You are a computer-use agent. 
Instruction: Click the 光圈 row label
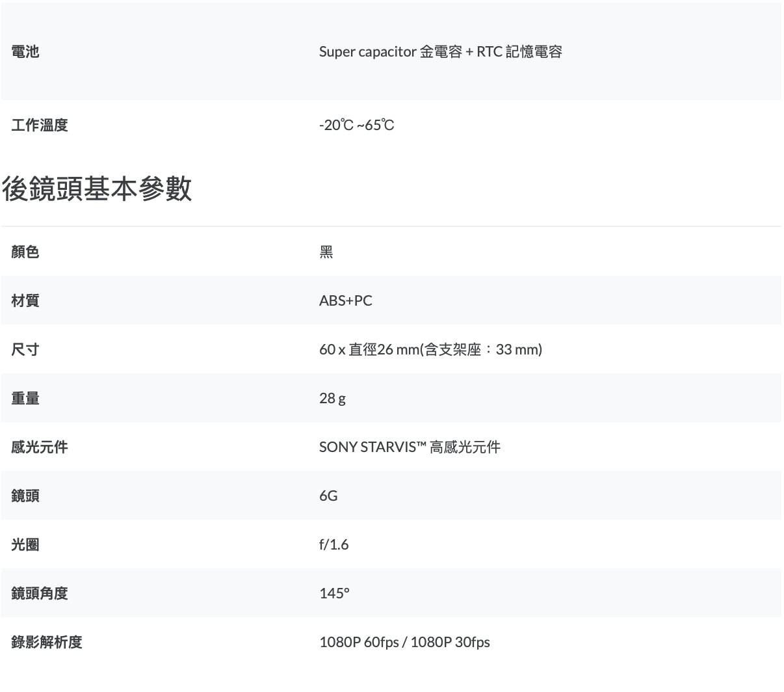[x=25, y=544]
